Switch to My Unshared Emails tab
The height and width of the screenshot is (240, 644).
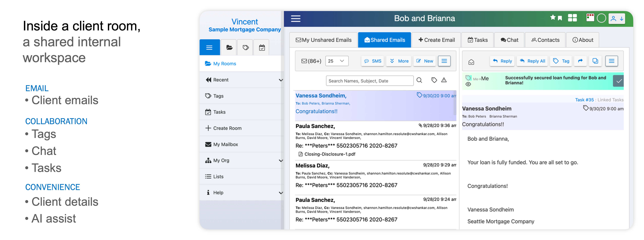click(x=323, y=40)
